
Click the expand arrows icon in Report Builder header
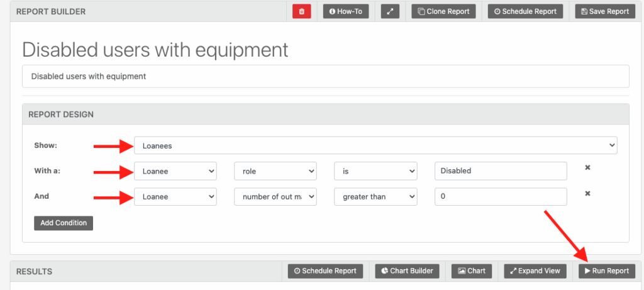pos(390,11)
